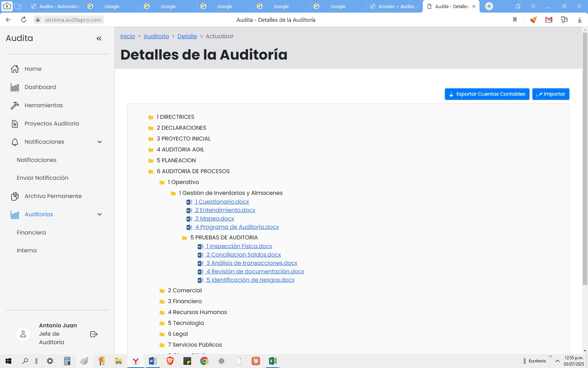This screenshot has width=588, height=368.
Task: Collapse the Auditorías submenu chevron
Action: 99,214
